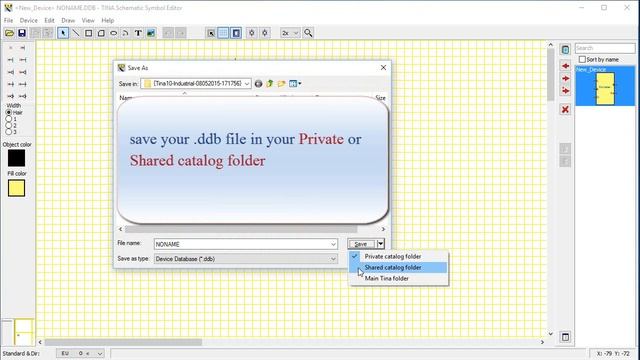The image size is (640, 360).
Task: Close the Save As dialog
Action: tap(383, 68)
